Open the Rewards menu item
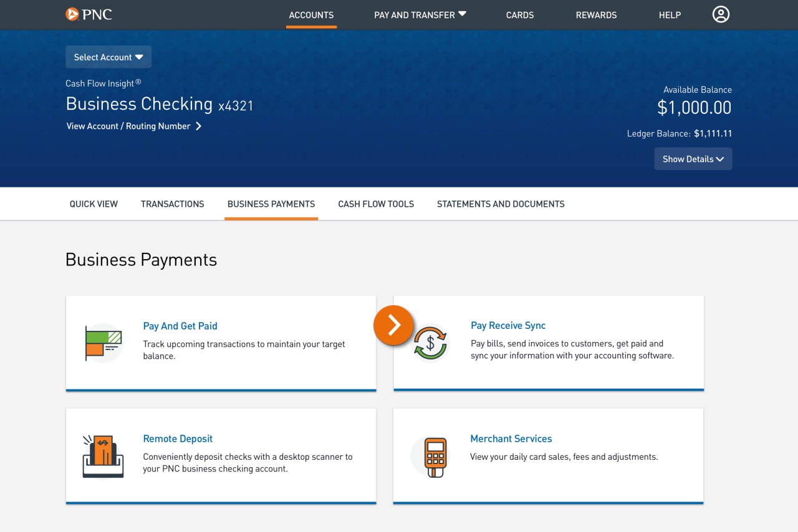 click(x=596, y=14)
